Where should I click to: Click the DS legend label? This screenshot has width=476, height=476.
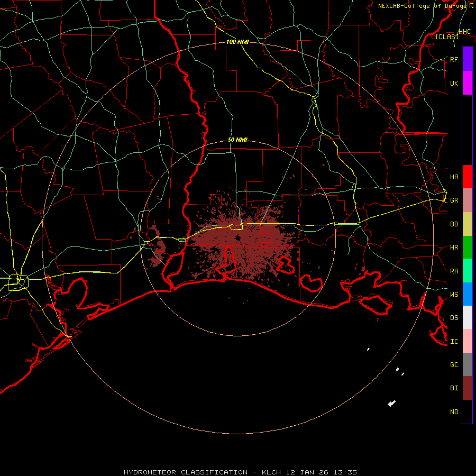[454, 318]
